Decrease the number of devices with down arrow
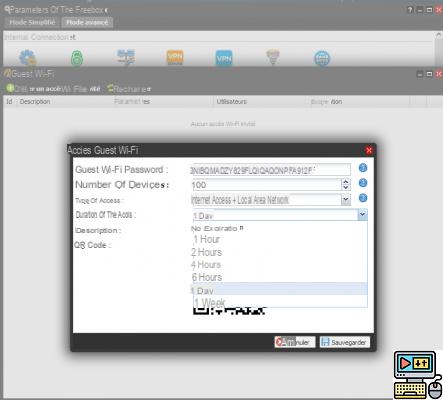 click(x=346, y=188)
